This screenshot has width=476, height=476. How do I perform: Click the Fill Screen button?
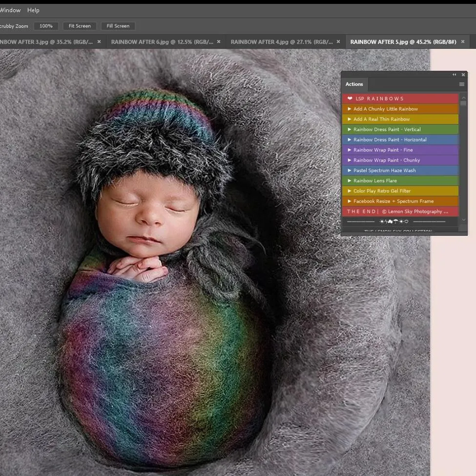[118, 26]
